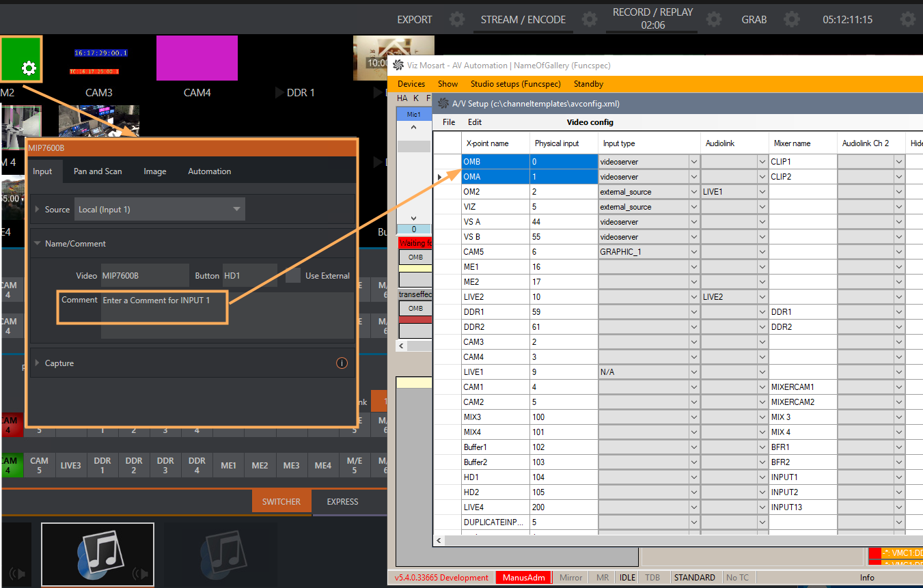923x588 pixels.
Task: Click the magenta CAM4 monitor thumbnail
Action: point(197,58)
